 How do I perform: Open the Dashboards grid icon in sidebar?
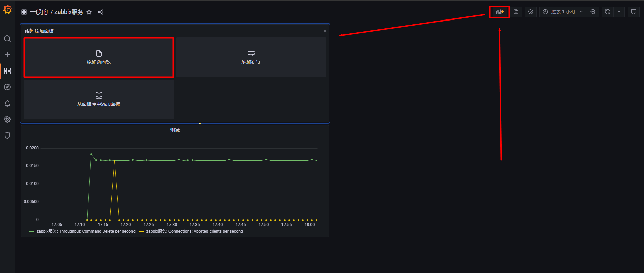click(x=7, y=71)
